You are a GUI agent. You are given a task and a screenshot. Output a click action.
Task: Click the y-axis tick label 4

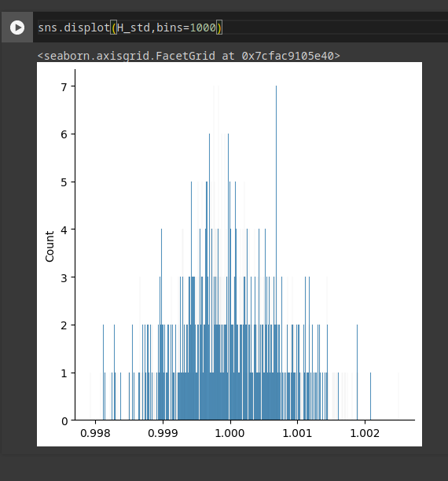tap(64, 230)
